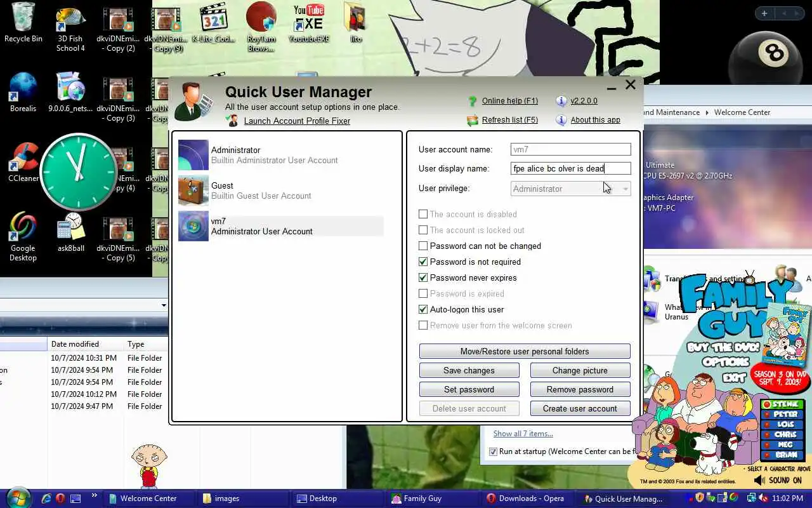Click Change picture button
This screenshot has width=812, height=508.
[x=580, y=370]
